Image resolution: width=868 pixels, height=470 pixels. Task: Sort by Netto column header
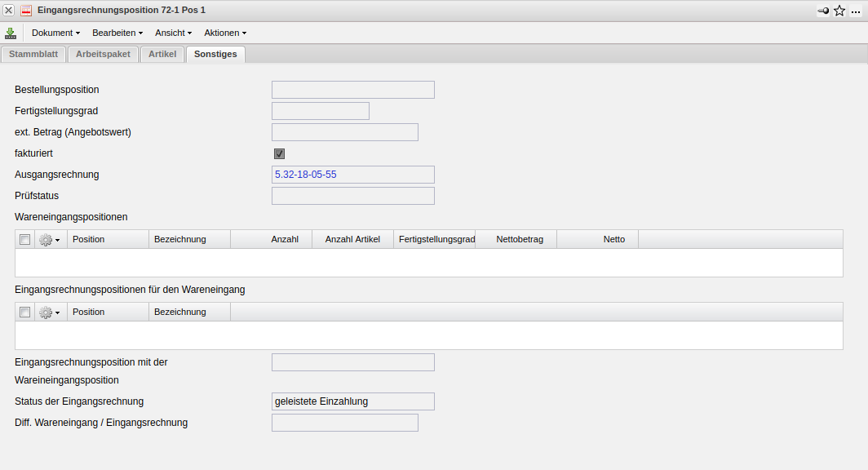[598, 240]
